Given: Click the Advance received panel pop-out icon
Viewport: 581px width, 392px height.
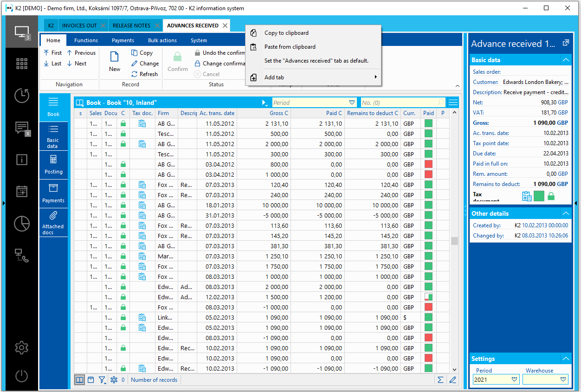Looking at the screenshot, I should pos(566,43).
